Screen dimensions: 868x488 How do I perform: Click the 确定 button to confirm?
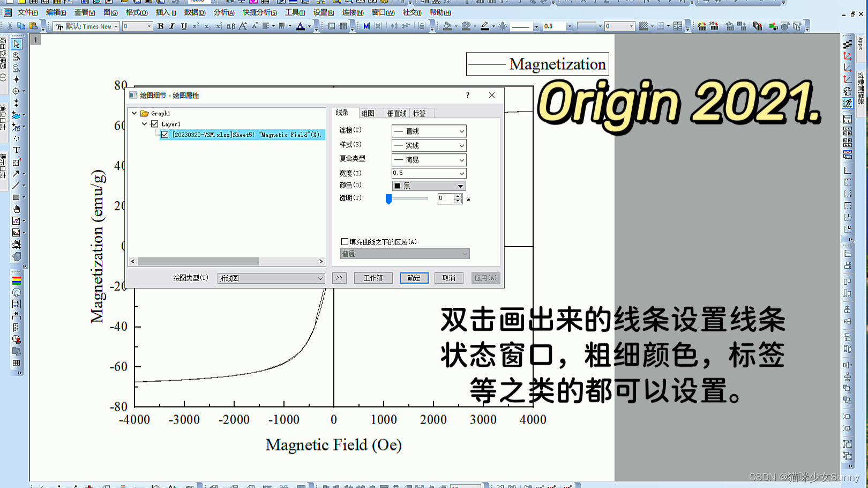pyautogui.click(x=413, y=278)
